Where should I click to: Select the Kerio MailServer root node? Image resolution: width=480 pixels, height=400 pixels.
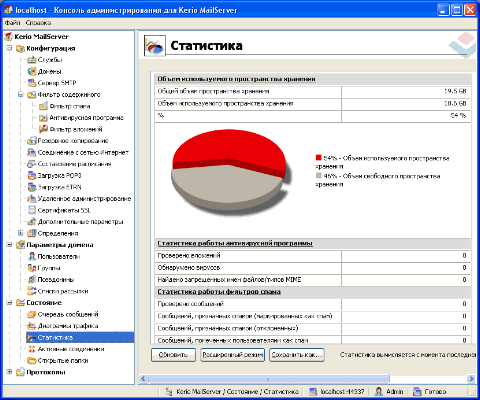pos(41,37)
